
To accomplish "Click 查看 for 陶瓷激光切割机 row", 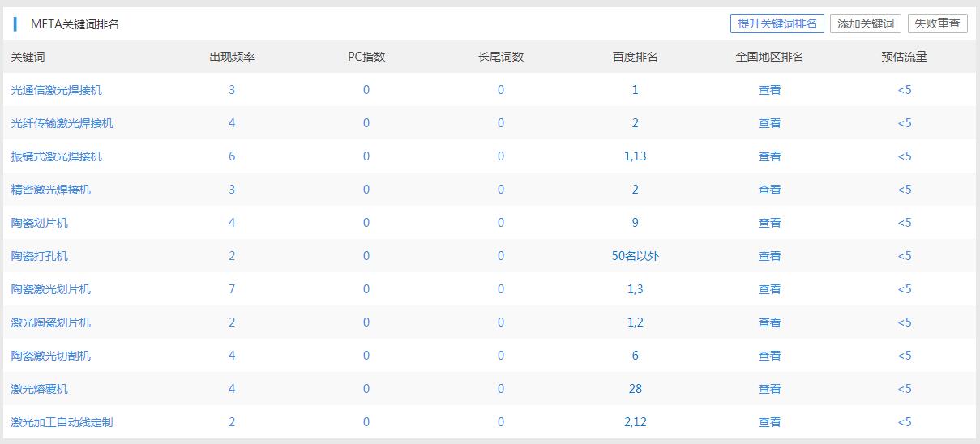I will tap(769, 356).
